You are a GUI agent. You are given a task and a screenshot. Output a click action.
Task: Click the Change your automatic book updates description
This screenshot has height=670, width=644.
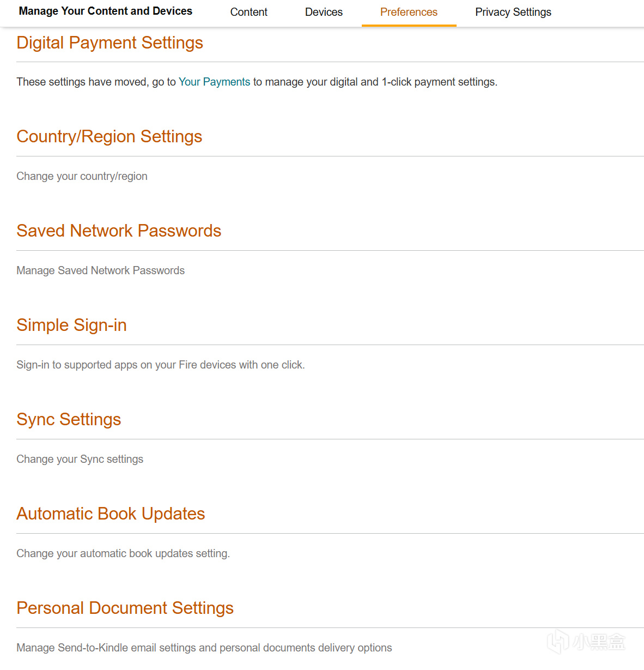pos(123,553)
